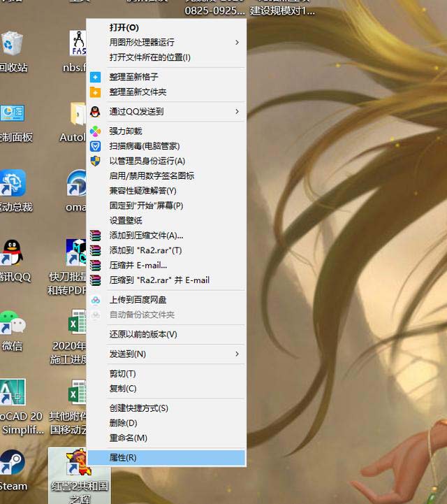Select 属性(R) at the menu bottom
The image size is (447, 504).
pos(166,457)
